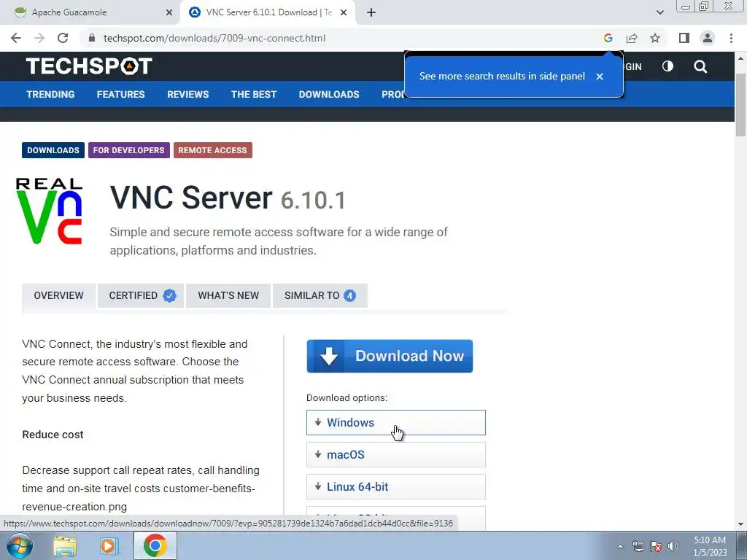747x560 pixels.
Task: Choose the Windows download option
Action: pyautogui.click(x=396, y=422)
